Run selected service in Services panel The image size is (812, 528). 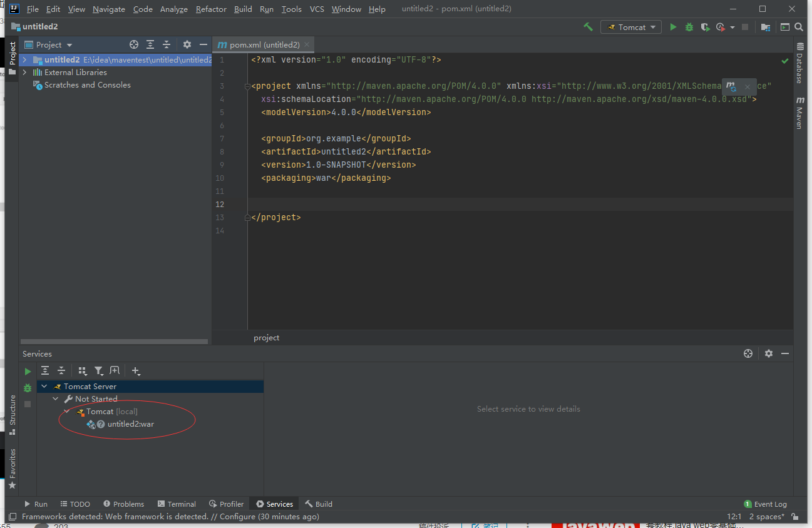tap(28, 372)
